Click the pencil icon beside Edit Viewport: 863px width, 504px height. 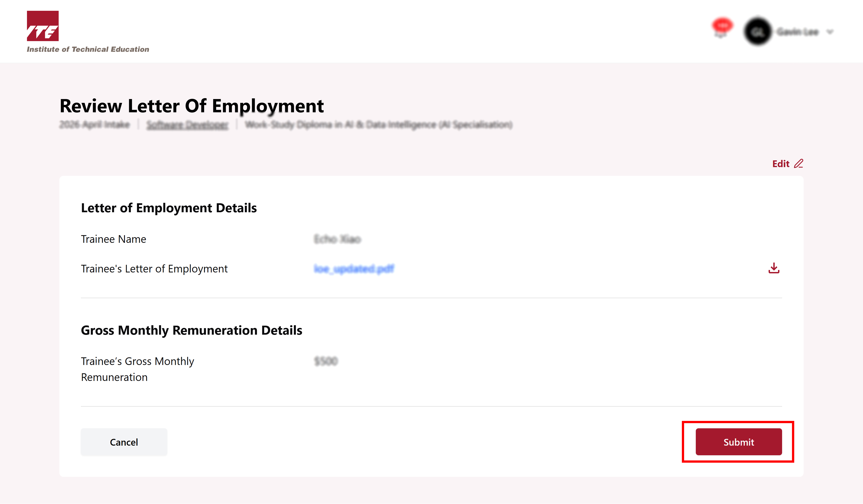798,164
